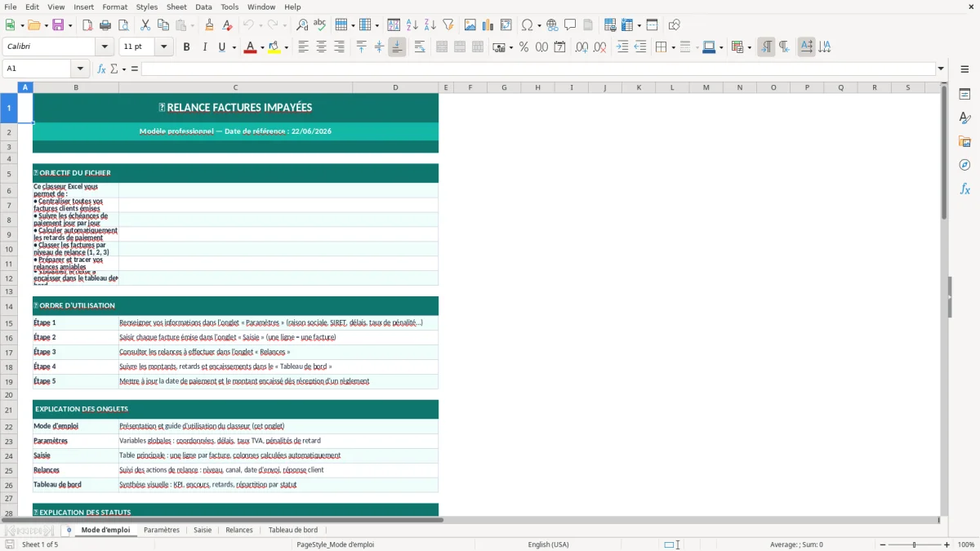The image size is (980, 551).
Task: Toggle Bold formatting
Action: point(186,47)
